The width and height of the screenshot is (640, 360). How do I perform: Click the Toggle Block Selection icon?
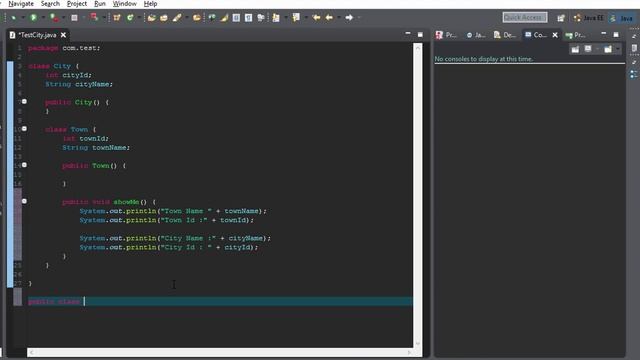[236, 18]
